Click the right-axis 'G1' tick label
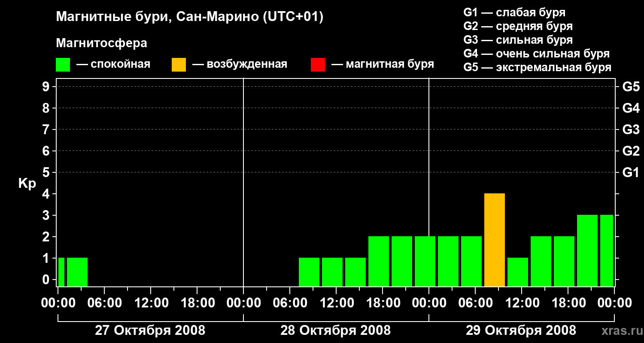 coord(631,172)
